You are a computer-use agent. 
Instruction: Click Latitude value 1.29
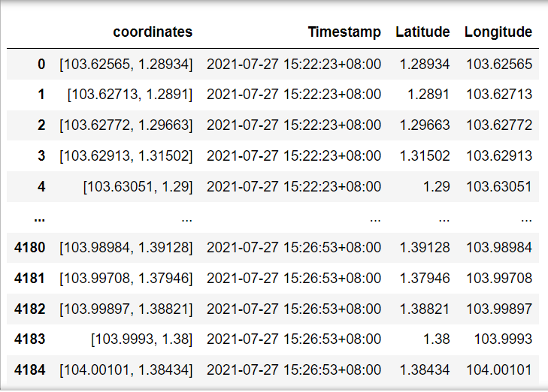click(x=437, y=186)
